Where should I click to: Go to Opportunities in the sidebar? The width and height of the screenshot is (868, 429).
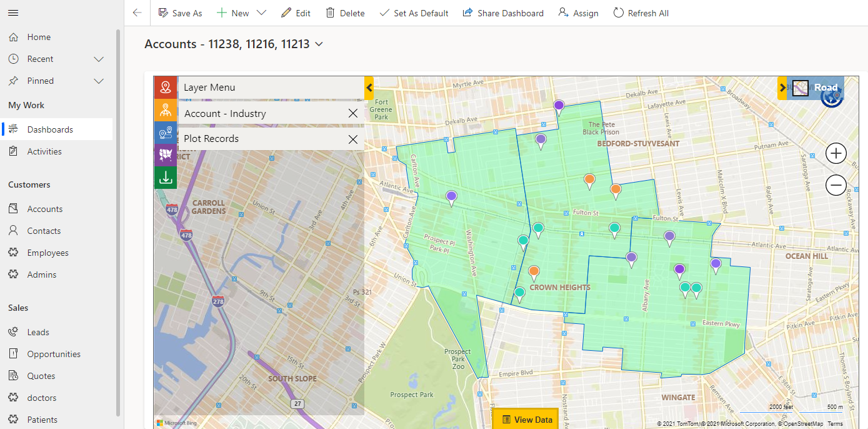pyautogui.click(x=53, y=354)
